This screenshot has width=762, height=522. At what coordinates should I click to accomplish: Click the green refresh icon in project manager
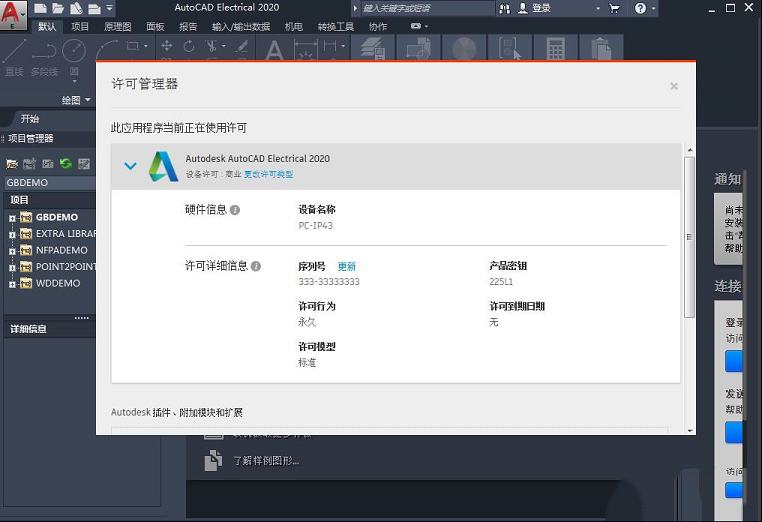(65, 163)
